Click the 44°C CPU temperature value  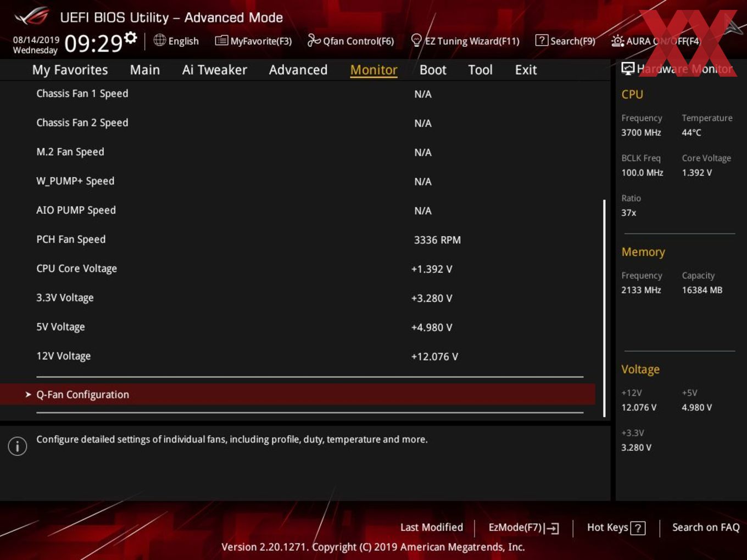pyautogui.click(x=692, y=132)
